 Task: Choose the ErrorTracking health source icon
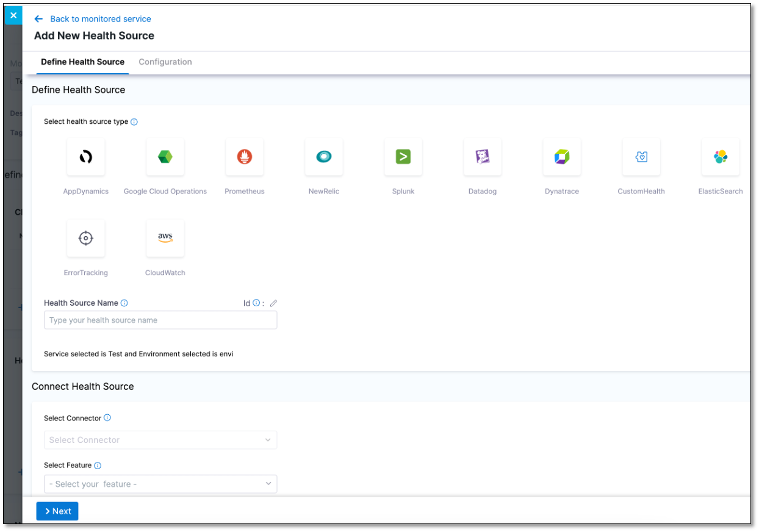point(85,239)
